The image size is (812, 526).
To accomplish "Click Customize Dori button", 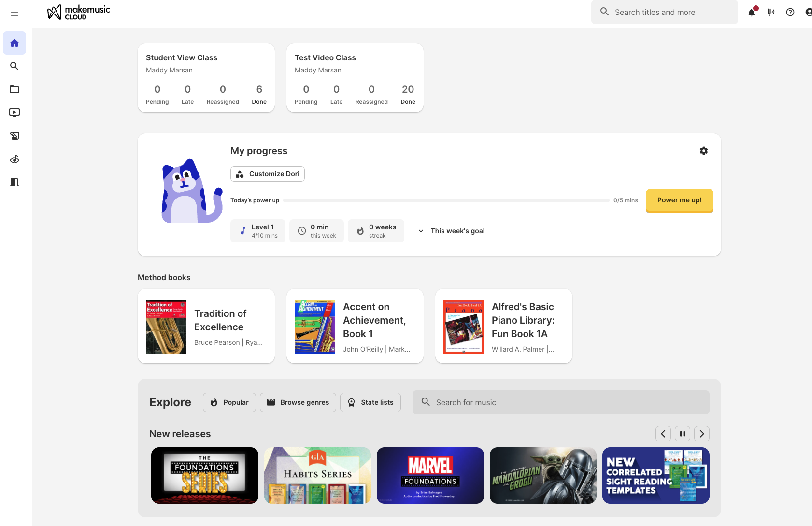I will (268, 174).
